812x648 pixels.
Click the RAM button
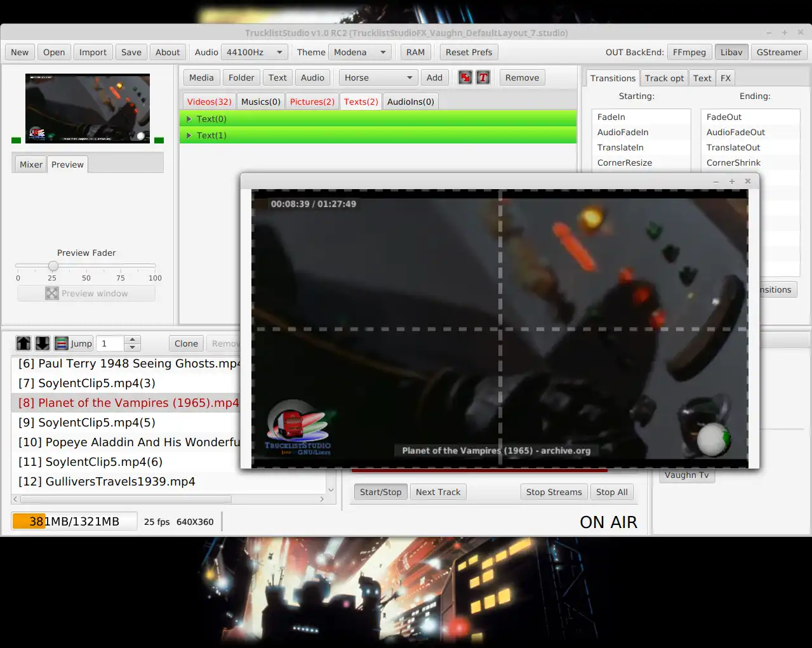(416, 52)
